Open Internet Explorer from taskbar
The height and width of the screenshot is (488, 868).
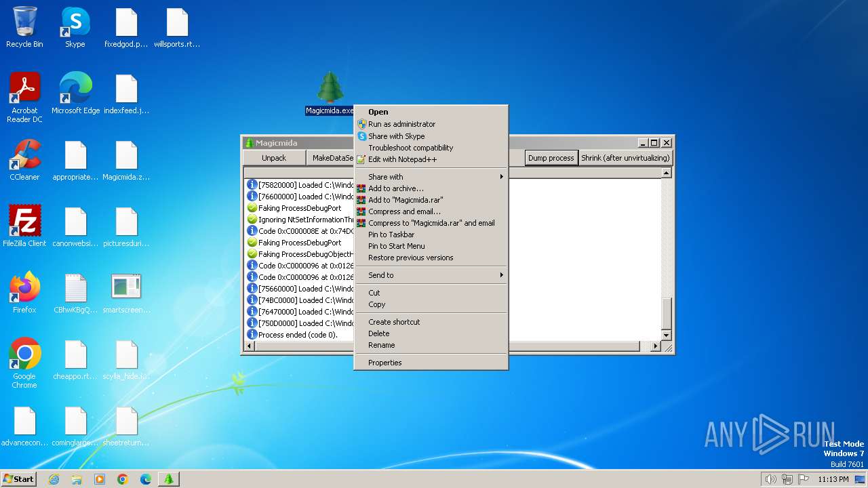[54, 479]
